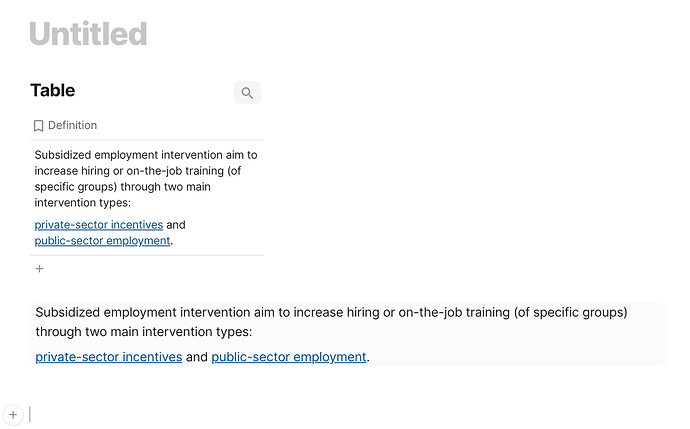Open public-sector employment link in table cell
Screen dimensions: 690x429
click(x=102, y=241)
